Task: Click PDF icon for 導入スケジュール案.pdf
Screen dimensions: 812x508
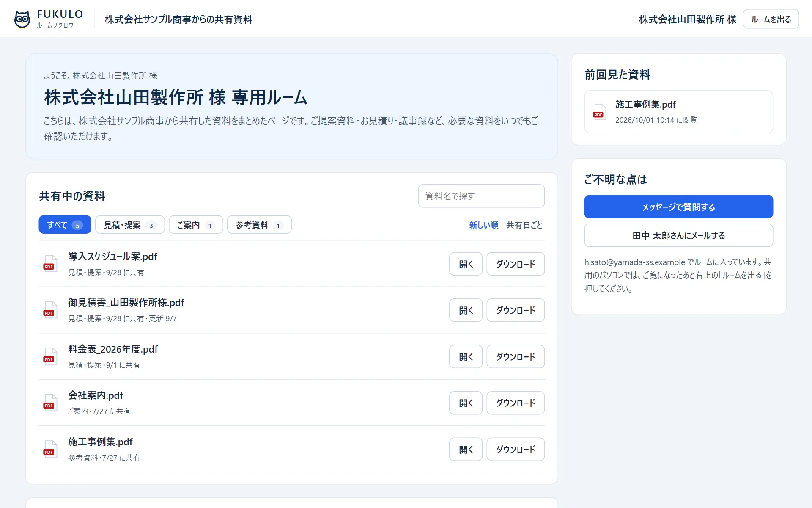Action: point(50,264)
